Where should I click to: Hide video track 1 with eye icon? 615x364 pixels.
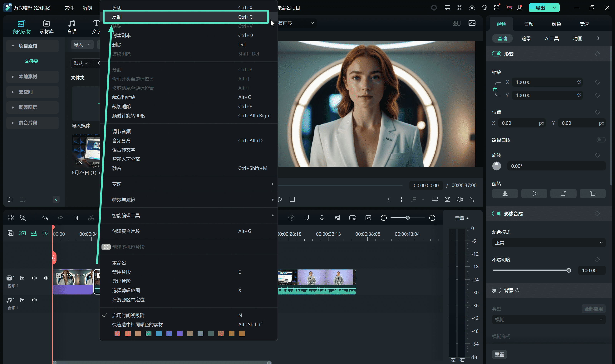pos(46,278)
